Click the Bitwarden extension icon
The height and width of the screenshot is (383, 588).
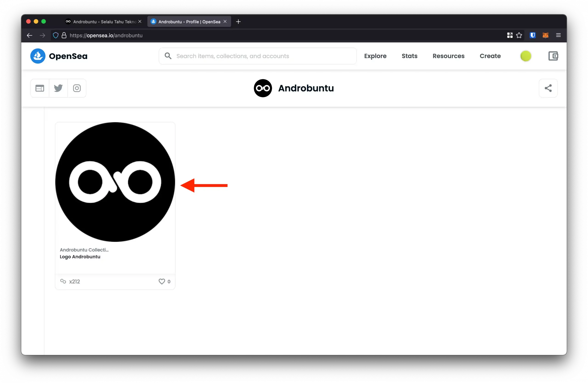[532, 35]
